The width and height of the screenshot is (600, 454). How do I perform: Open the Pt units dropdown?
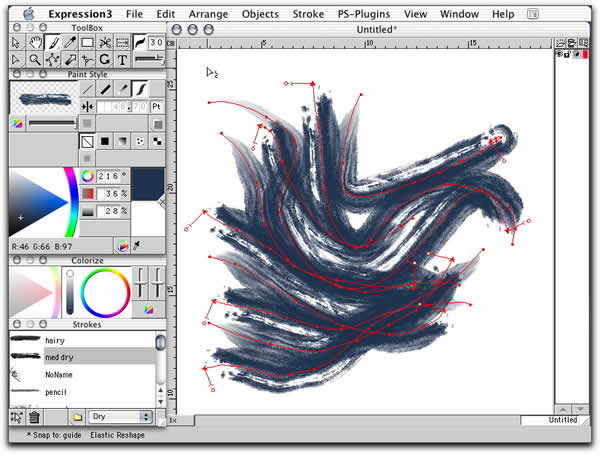point(157,106)
